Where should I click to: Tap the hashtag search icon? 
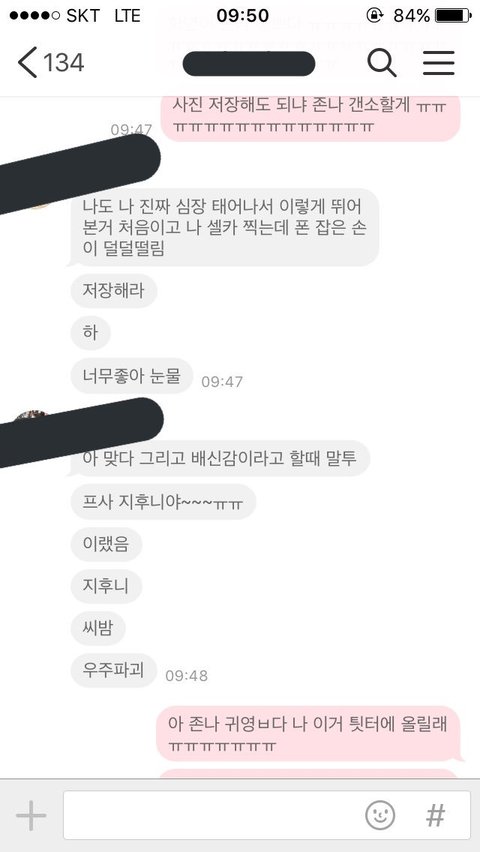click(x=435, y=815)
